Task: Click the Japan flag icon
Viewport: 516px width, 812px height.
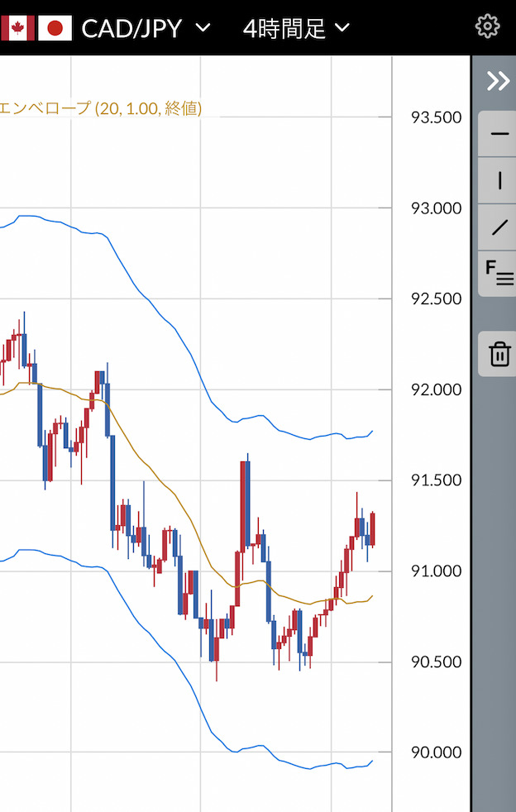Action: coord(55,28)
